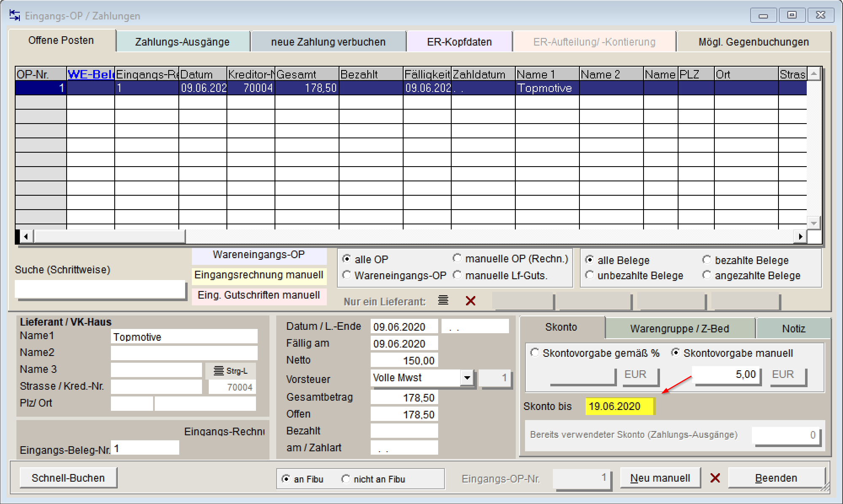This screenshot has height=504, width=843.
Task: Click the Datum column header
Action: tap(203, 74)
